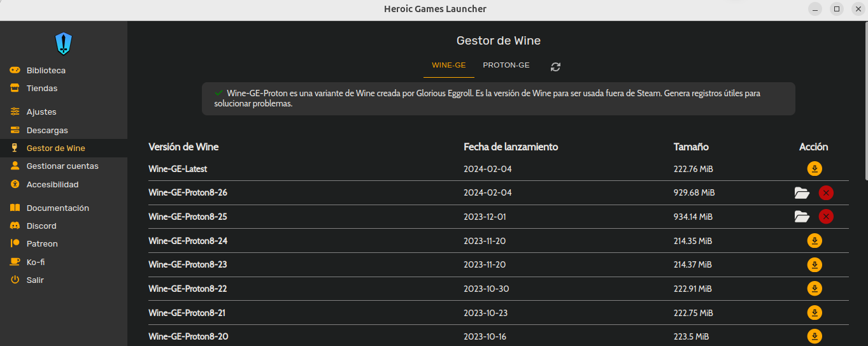Click the Ajustes sliders icon
The image size is (868, 346).
click(x=15, y=112)
